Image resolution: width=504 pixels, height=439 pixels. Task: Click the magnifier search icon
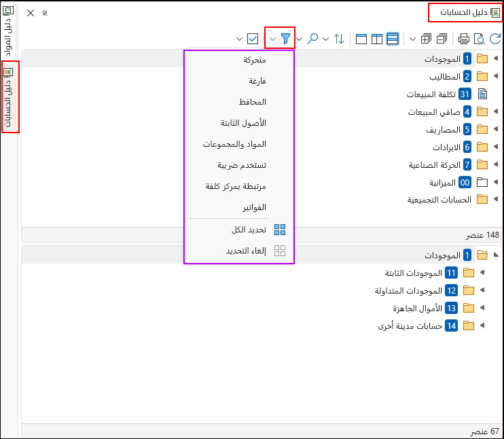312,39
